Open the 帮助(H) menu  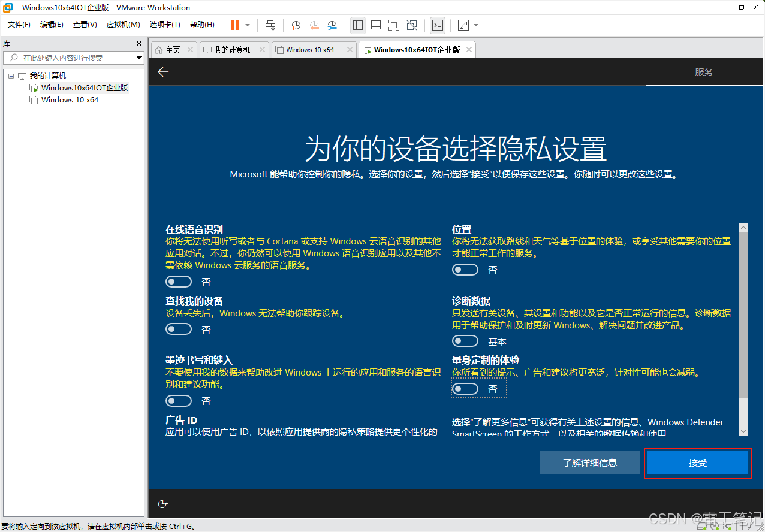click(202, 25)
